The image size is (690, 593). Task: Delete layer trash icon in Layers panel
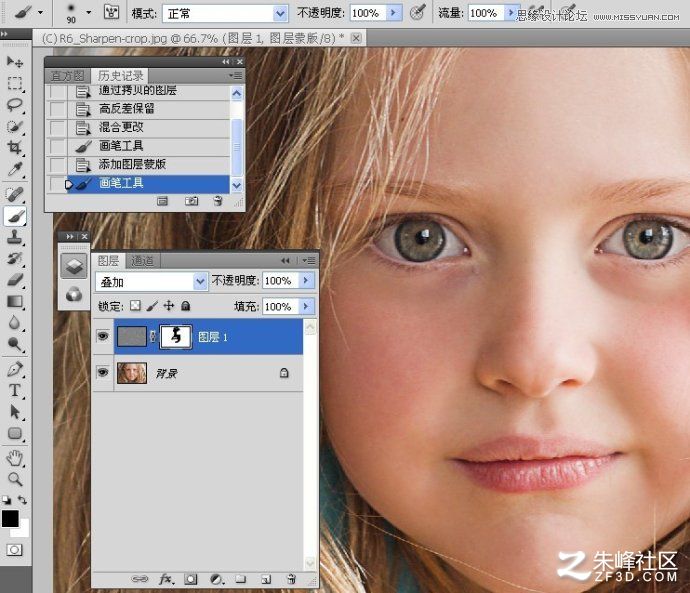pyautogui.click(x=291, y=579)
